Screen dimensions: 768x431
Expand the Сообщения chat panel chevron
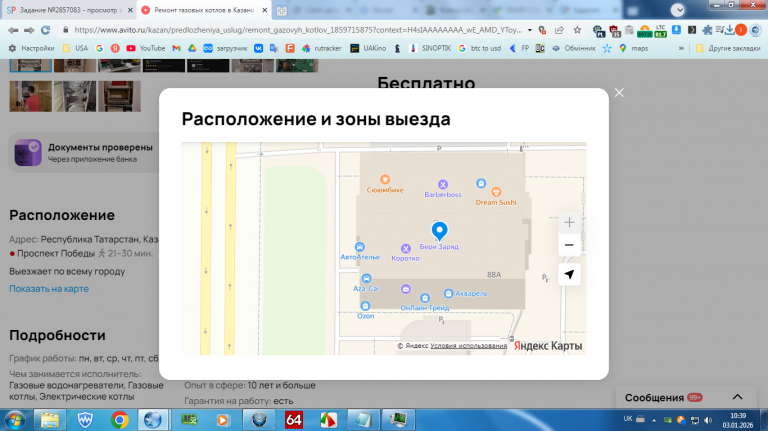pos(737,397)
